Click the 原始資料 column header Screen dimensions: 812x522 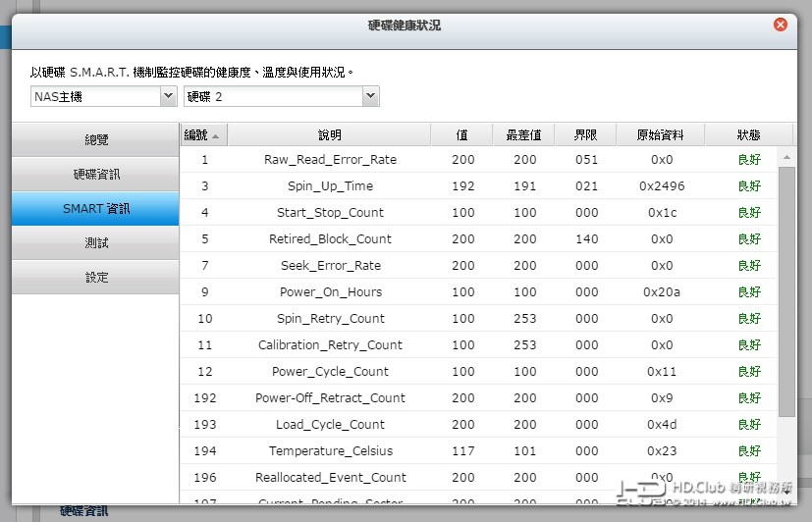coord(660,135)
